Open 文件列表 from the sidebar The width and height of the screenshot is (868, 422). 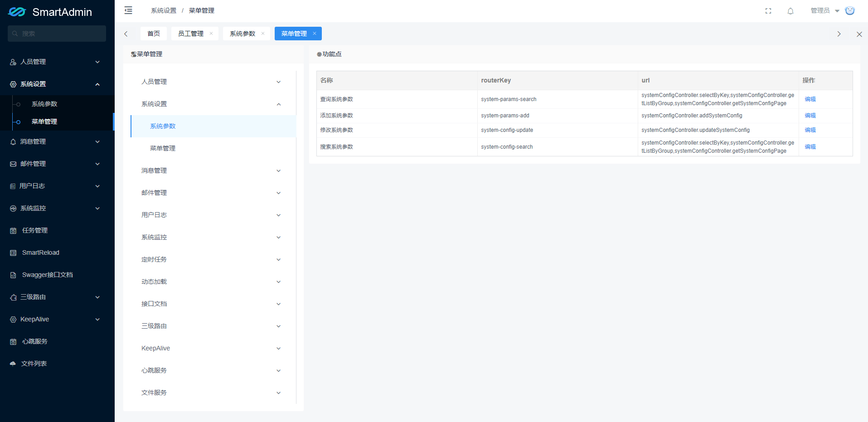(34, 363)
